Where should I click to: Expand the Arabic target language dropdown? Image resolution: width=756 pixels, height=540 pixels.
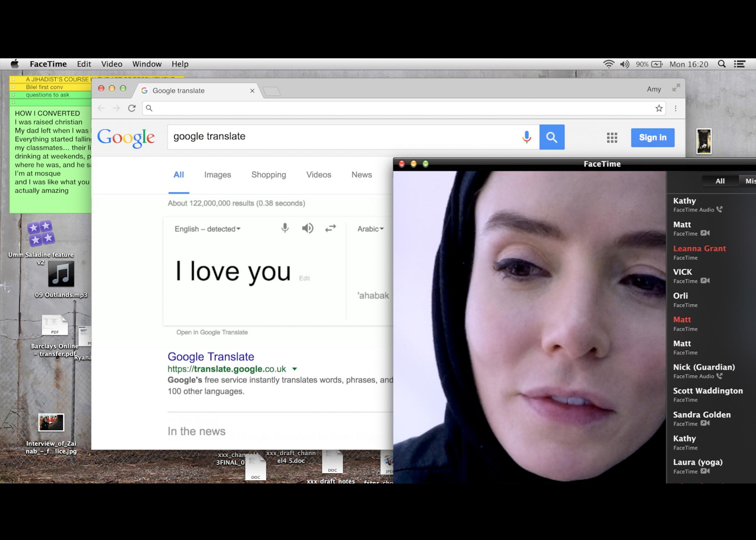tap(371, 229)
